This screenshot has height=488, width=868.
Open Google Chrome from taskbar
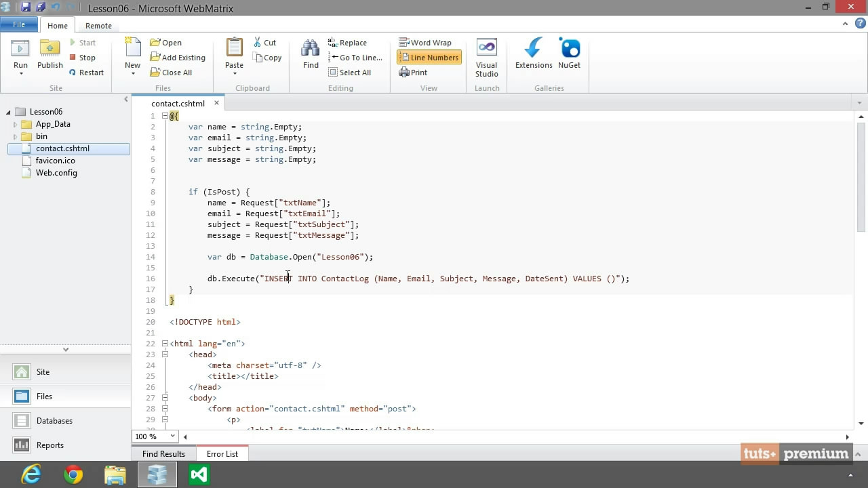point(73,474)
